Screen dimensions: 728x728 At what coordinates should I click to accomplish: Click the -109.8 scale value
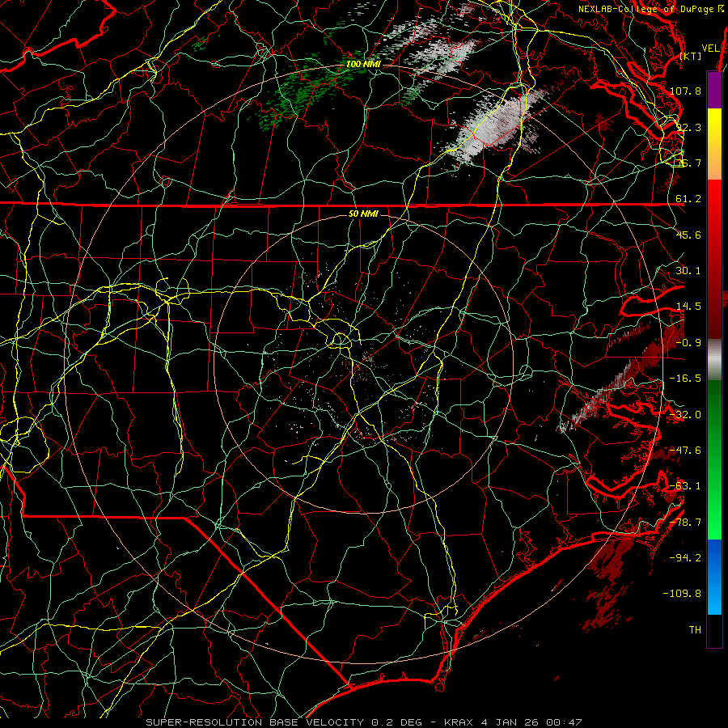(x=682, y=594)
